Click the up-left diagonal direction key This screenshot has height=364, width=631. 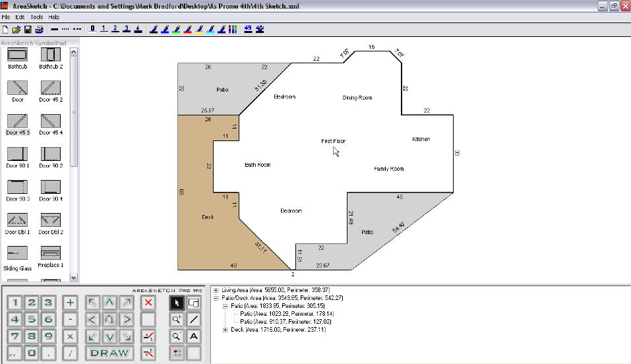(92, 303)
